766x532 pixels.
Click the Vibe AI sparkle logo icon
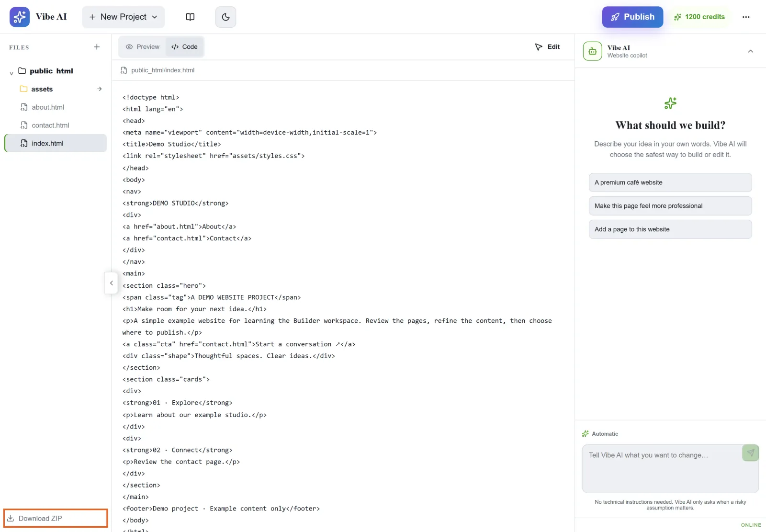(x=20, y=17)
